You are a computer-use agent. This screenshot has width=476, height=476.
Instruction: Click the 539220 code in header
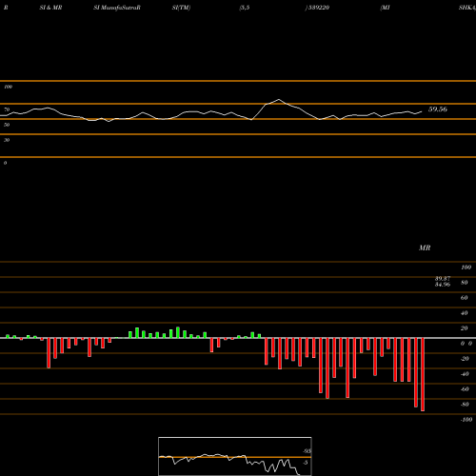(318, 8)
